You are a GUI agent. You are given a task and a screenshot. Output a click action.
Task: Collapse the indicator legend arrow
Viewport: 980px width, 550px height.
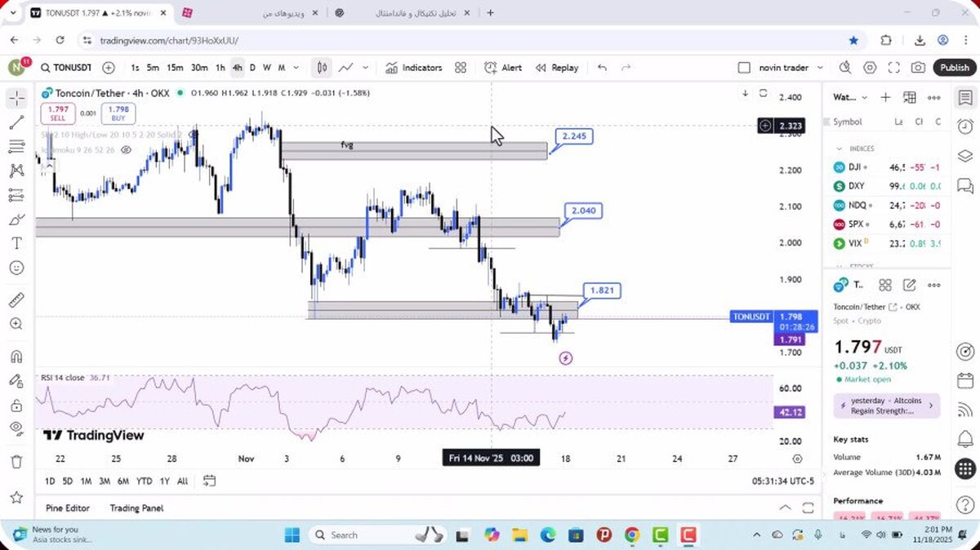(x=48, y=166)
